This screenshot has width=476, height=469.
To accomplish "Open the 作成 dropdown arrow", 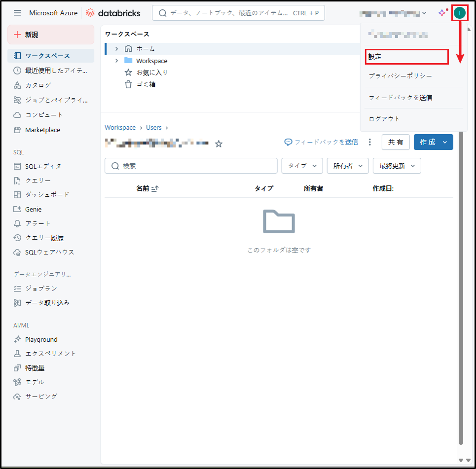I will pos(445,142).
